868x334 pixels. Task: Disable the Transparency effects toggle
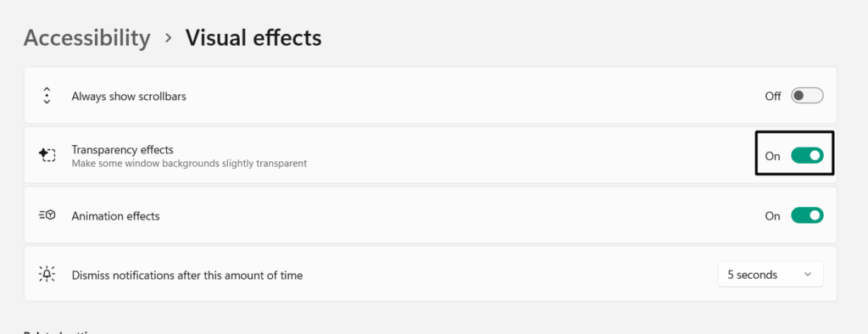[x=807, y=156]
